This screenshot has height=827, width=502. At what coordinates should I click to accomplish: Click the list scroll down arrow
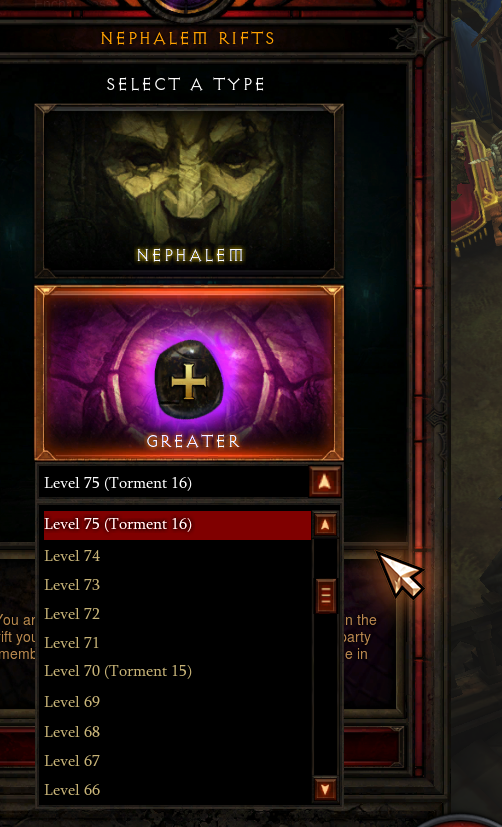pos(325,789)
